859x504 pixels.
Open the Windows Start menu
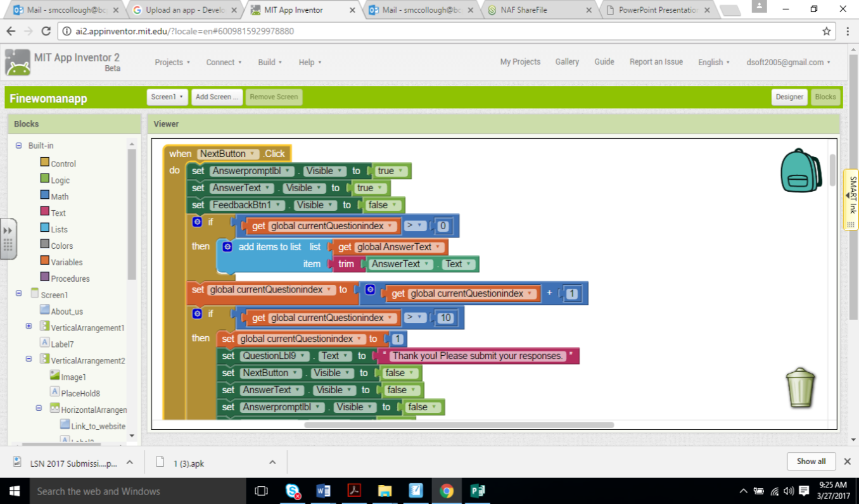(x=15, y=491)
